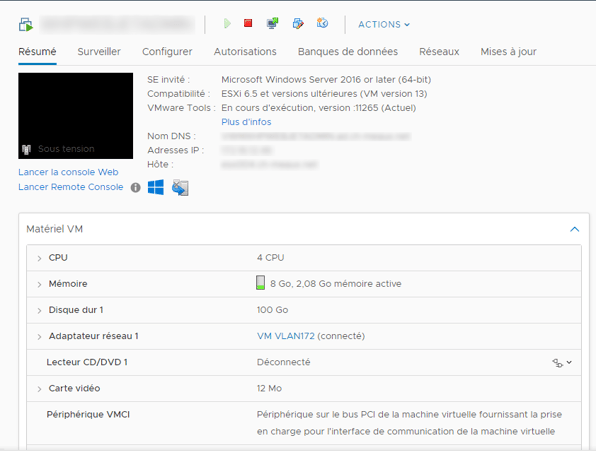This screenshot has width=596, height=462.
Task: Click the virtual machine icon beside the name
Action: click(26, 25)
